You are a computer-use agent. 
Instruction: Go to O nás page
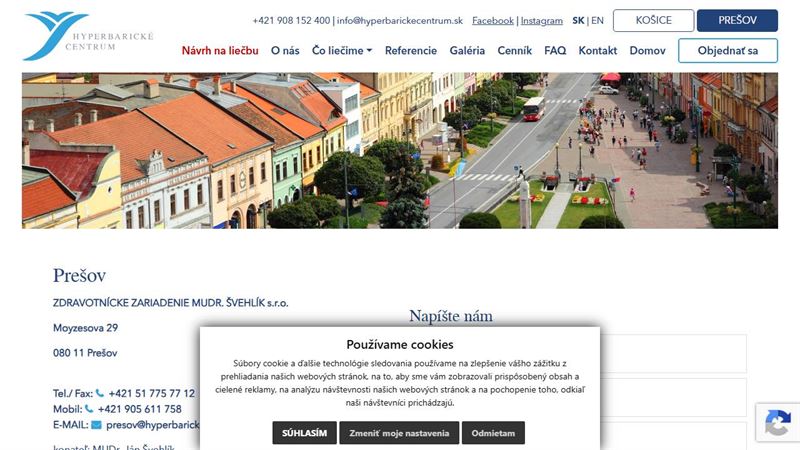(285, 51)
